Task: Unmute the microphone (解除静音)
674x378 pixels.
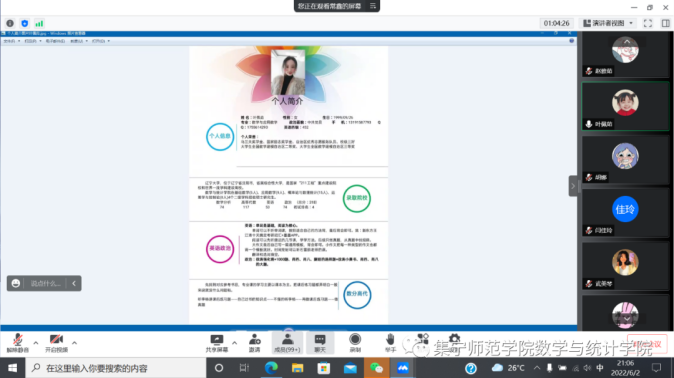Action: pyautogui.click(x=17, y=343)
